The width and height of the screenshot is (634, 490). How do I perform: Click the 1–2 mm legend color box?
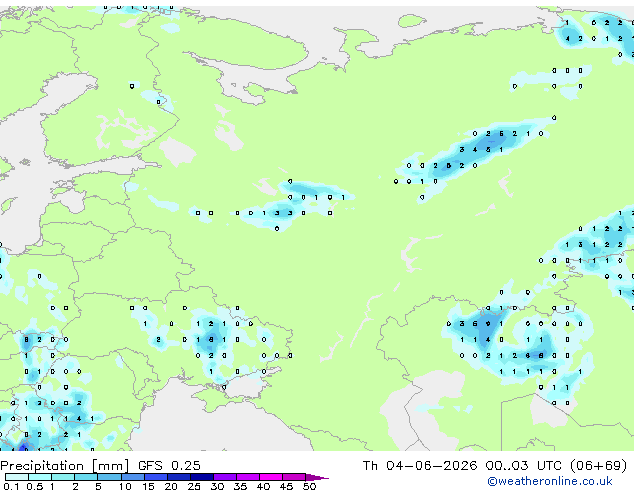[x=63, y=477]
